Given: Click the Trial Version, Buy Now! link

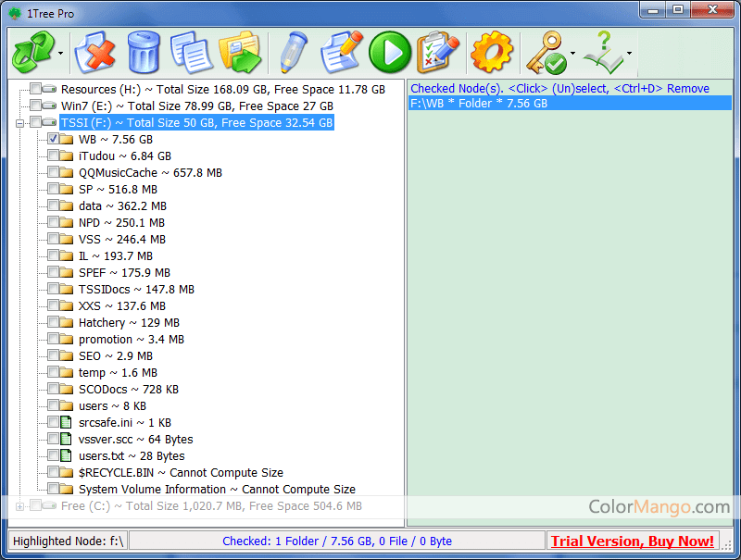Looking at the screenshot, I should point(632,541).
